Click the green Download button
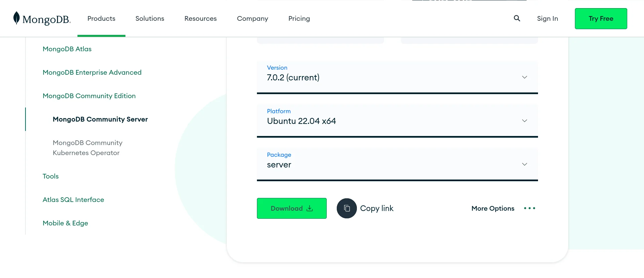The height and width of the screenshot is (278, 644). pos(292,208)
